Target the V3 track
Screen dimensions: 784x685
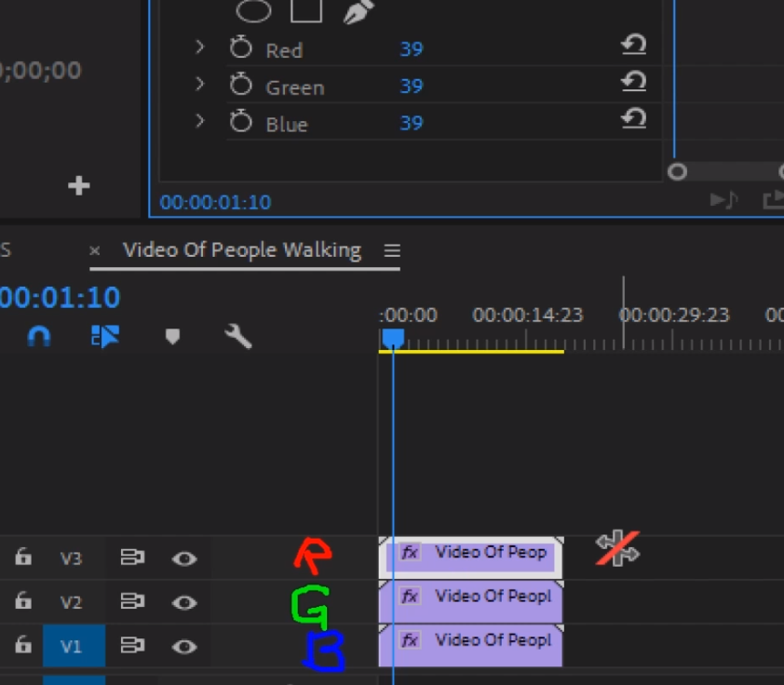tap(71, 558)
